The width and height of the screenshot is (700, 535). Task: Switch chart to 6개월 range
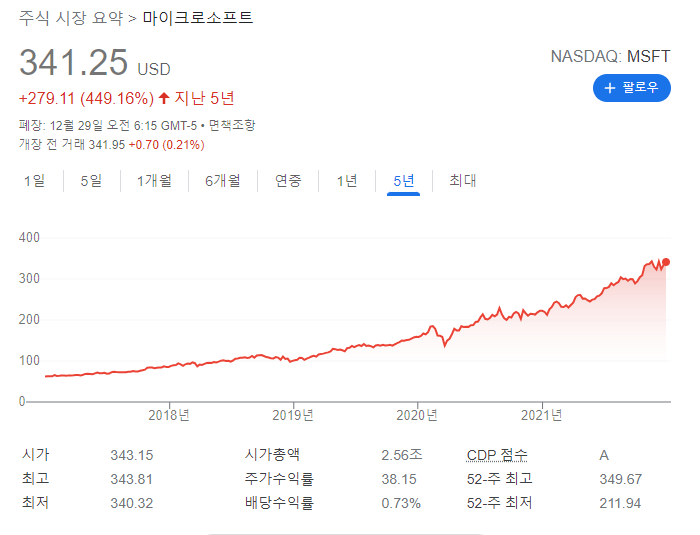223,181
